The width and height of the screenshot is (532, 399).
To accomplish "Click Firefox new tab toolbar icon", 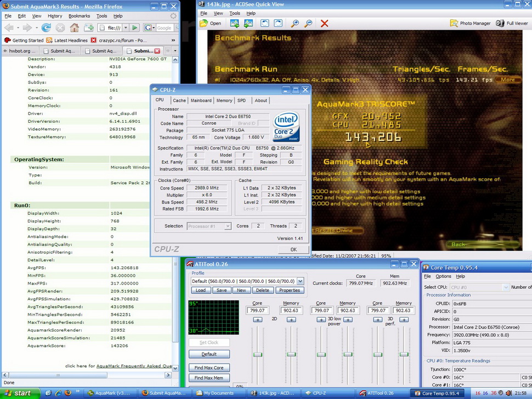I will (89, 28).
